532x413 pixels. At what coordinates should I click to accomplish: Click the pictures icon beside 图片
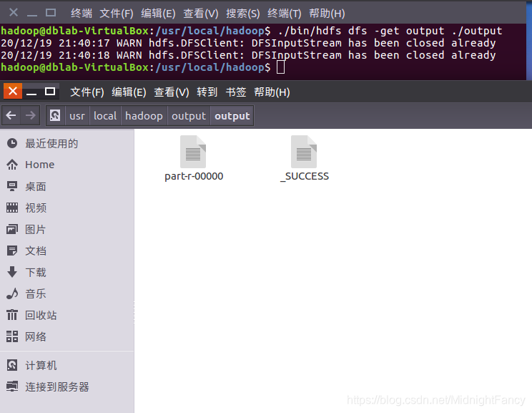tap(12, 229)
